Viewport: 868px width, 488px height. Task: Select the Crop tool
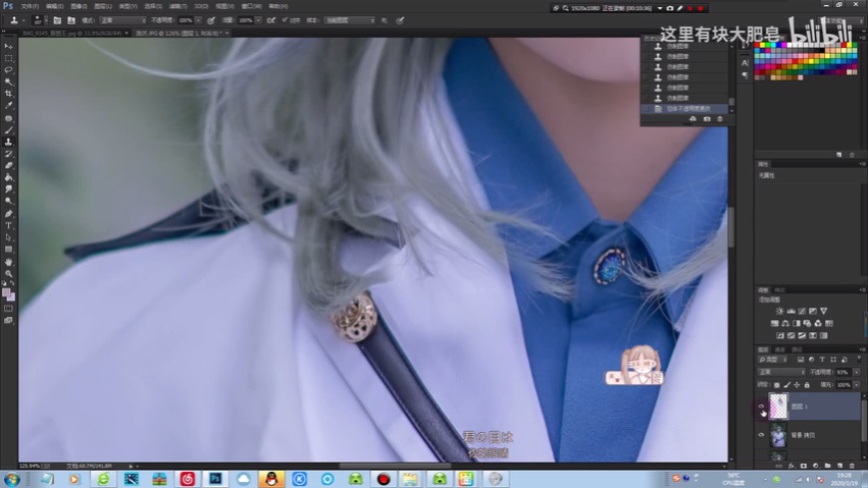8,94
